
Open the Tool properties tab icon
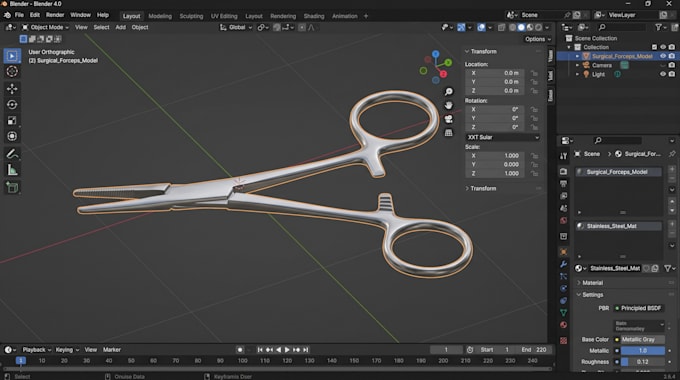563,156
